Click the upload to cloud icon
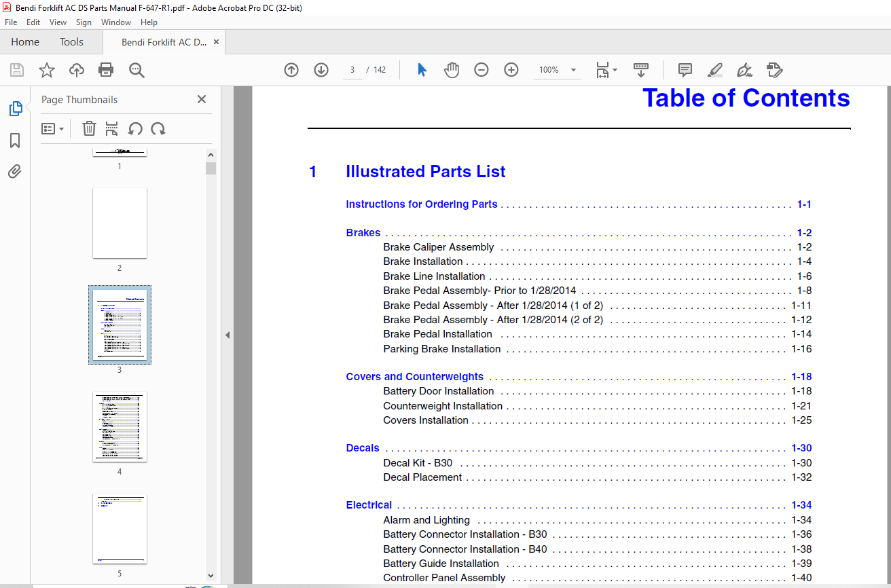Image resolution: width=891 pixels, height=588 pixels. click(x=77, y=70)
